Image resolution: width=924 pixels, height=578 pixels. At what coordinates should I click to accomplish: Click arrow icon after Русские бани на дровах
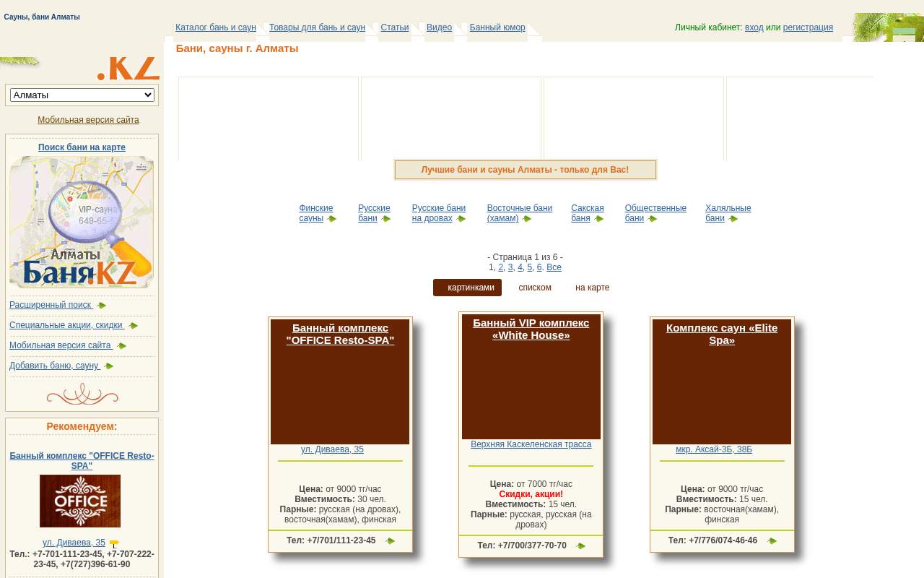(461, 219)
